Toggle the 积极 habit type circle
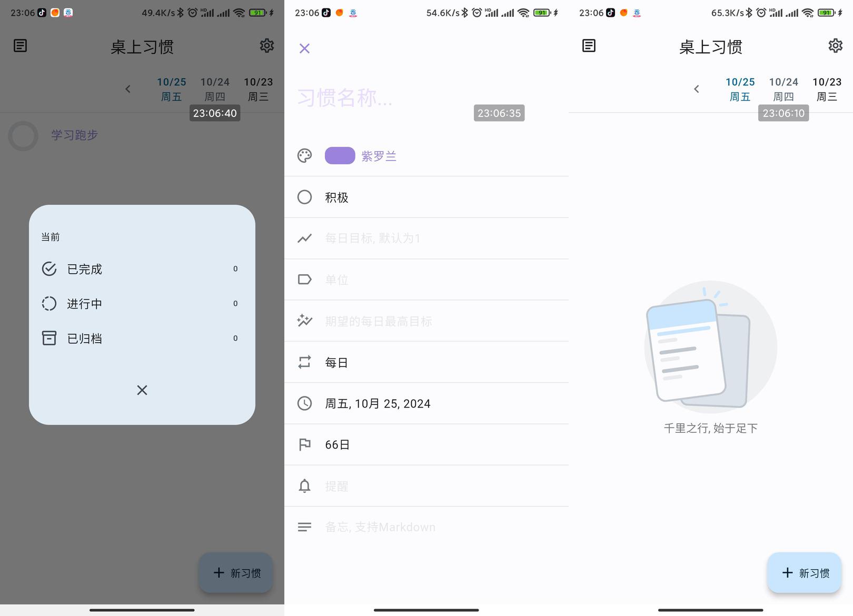 [x=304, y=197]
